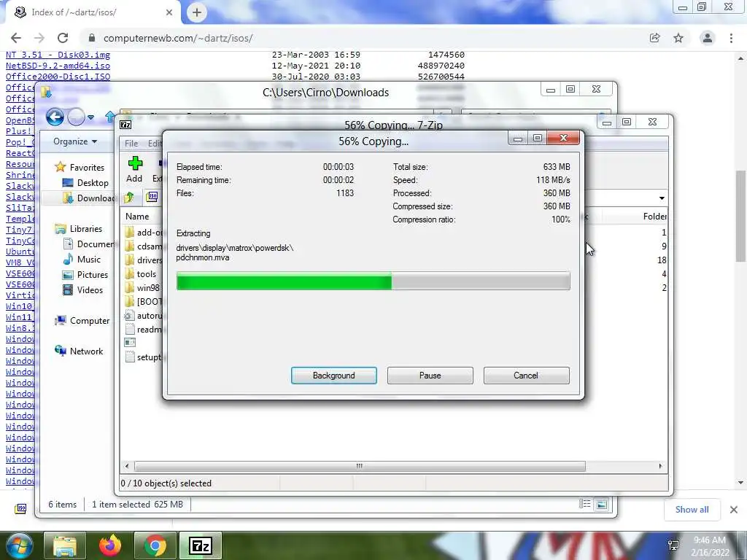Click Chrome forward navigation arrow
The image size is (747, 560).
pos(39,38)
